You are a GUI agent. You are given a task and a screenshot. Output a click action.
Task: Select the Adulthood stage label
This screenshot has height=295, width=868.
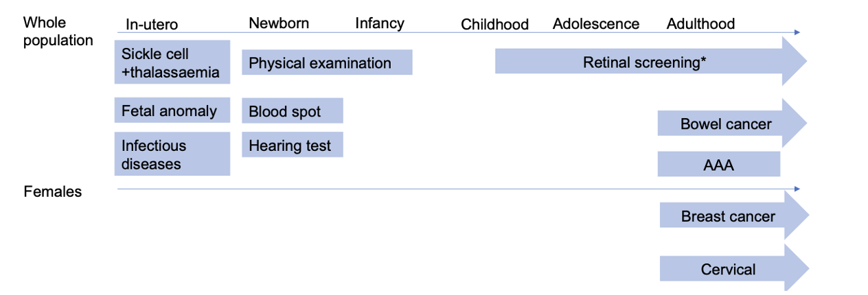click(700, 24)
